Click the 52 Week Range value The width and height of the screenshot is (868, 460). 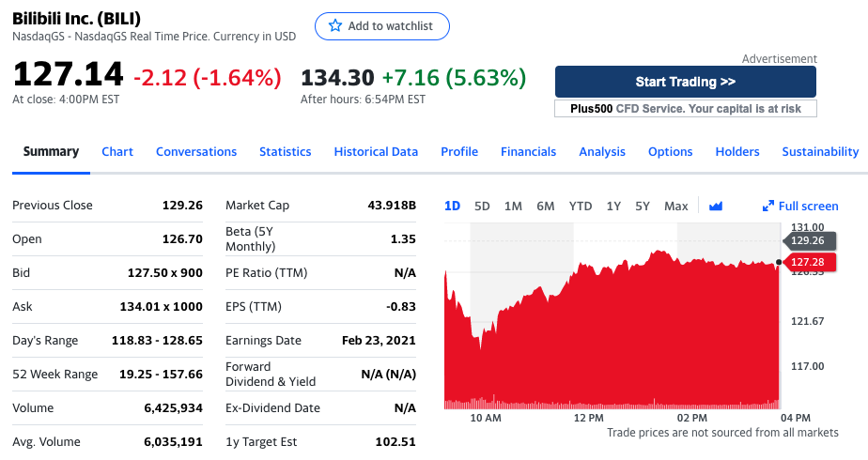[161, 375]
